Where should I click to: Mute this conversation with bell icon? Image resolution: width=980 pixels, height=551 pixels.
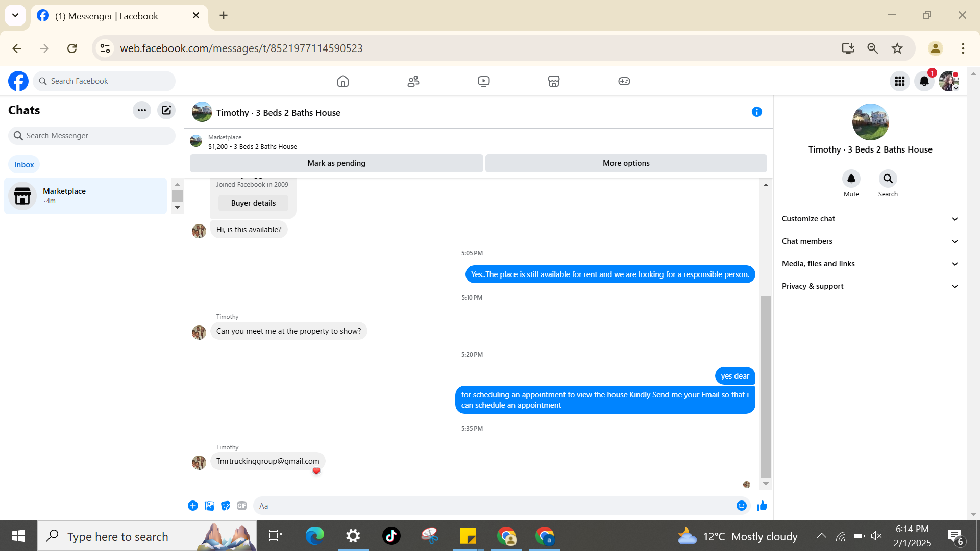pos(851,179)
